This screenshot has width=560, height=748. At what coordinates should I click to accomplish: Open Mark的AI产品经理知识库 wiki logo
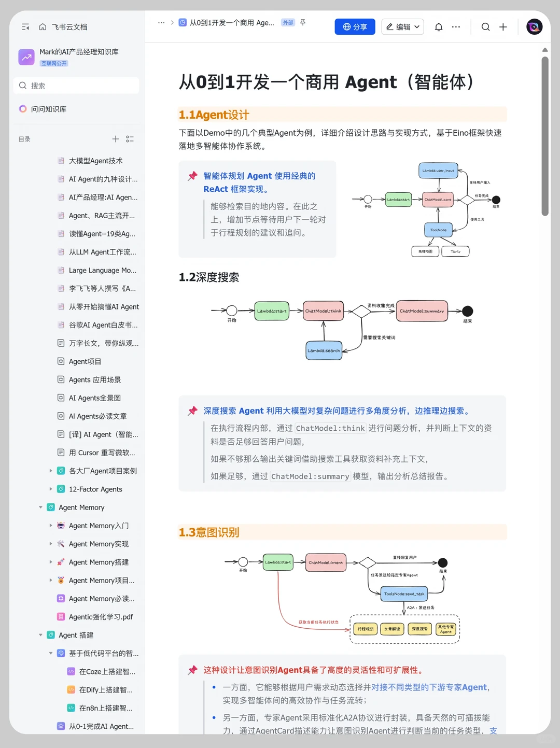click(26, 57)
